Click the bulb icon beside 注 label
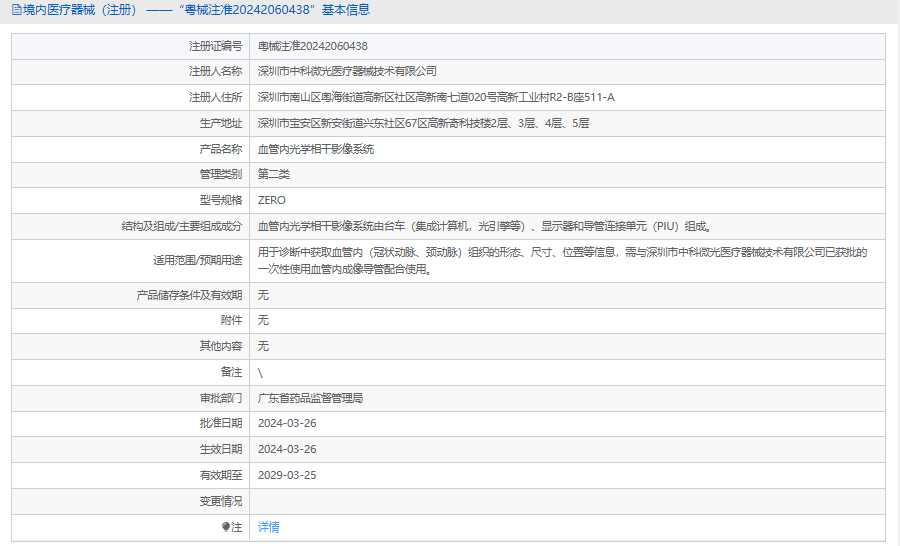The image size is (900, 546). click(226, 527)
